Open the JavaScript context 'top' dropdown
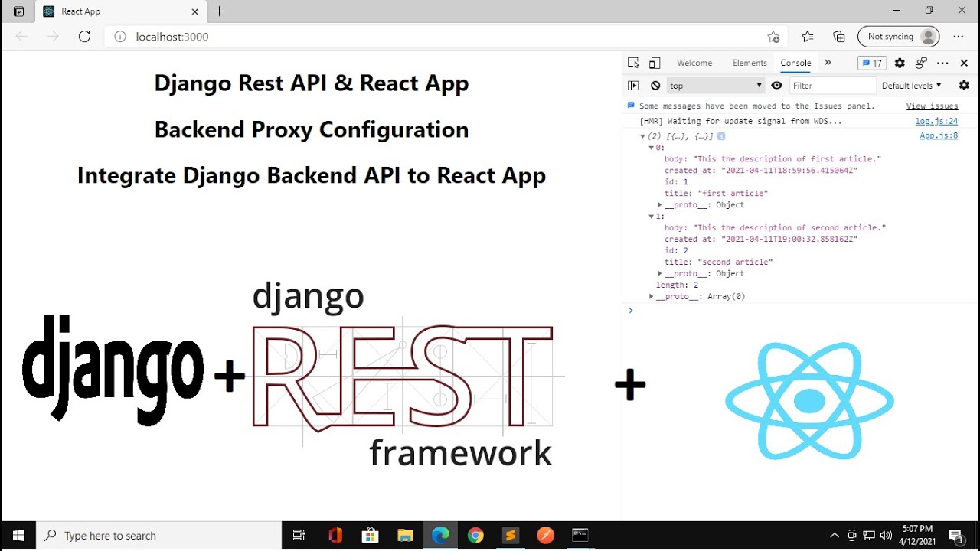The image size is (980, 551). [x=716, y=86]
